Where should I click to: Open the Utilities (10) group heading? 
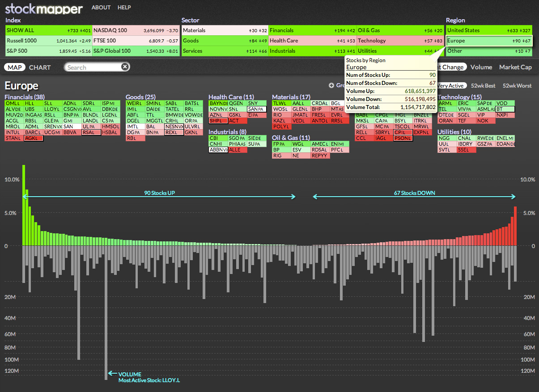454,132
